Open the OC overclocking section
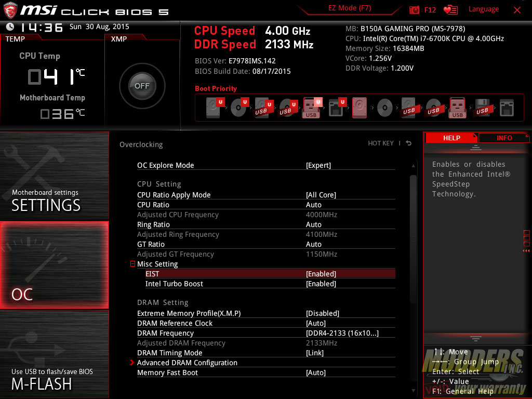532x399 pixels. click(55, 265)
